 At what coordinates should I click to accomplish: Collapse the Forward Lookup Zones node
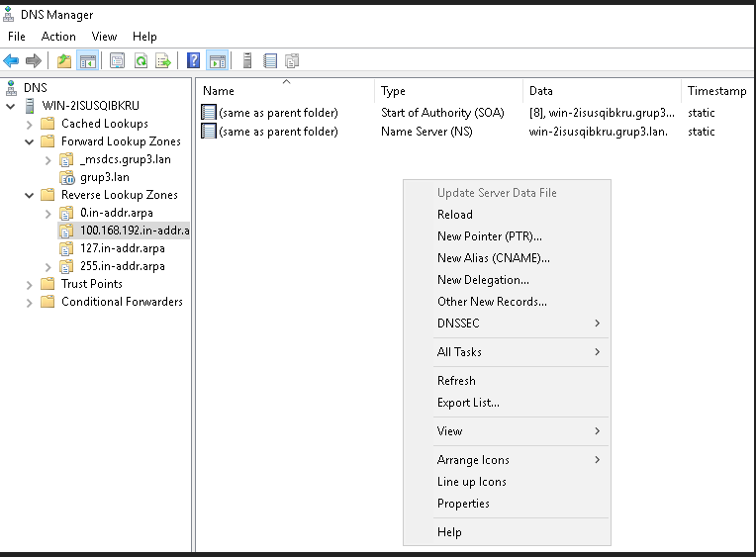[29, 141]
